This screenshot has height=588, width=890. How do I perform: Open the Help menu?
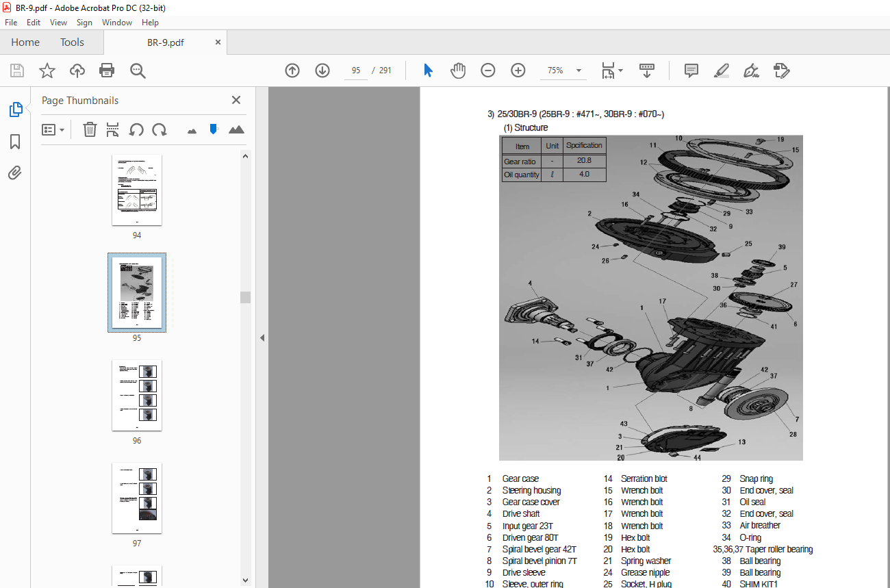click(x=150, y=23)
